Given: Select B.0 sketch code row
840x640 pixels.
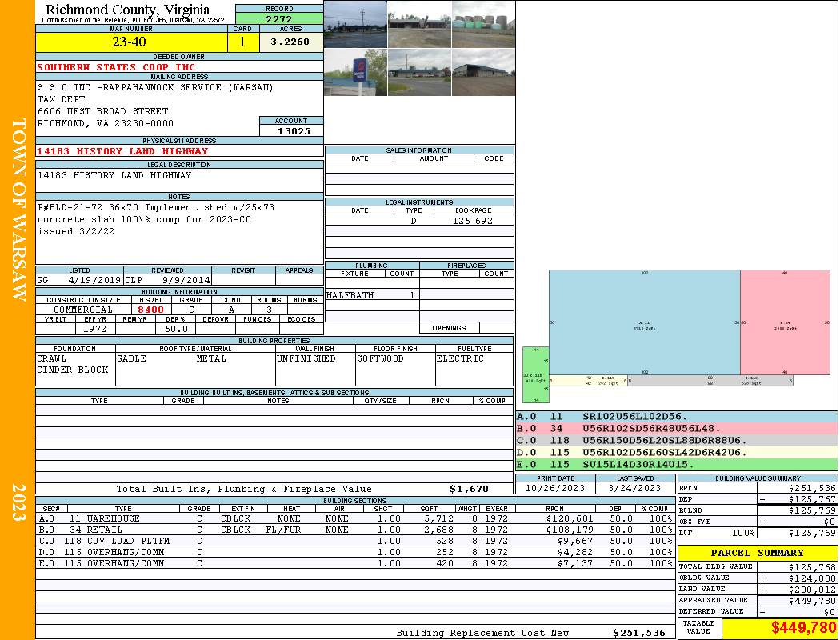Looking at the screenshot, I should 677,429.
